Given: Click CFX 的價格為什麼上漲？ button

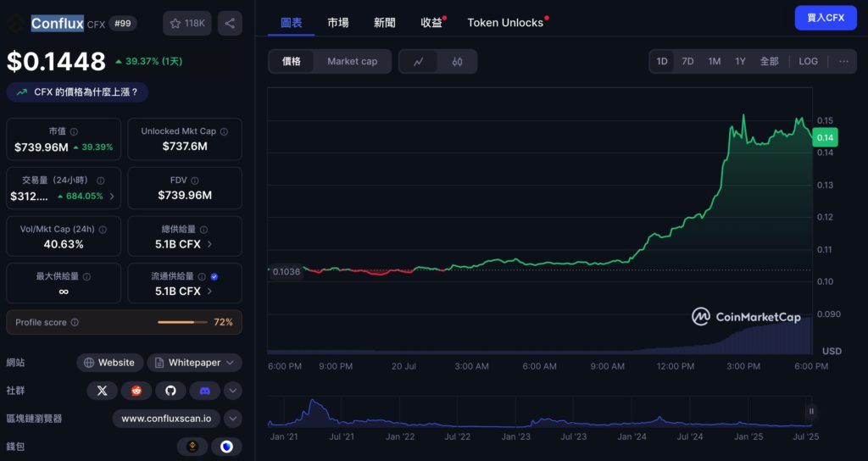Looking at the screenshot, I should point(77,92).
